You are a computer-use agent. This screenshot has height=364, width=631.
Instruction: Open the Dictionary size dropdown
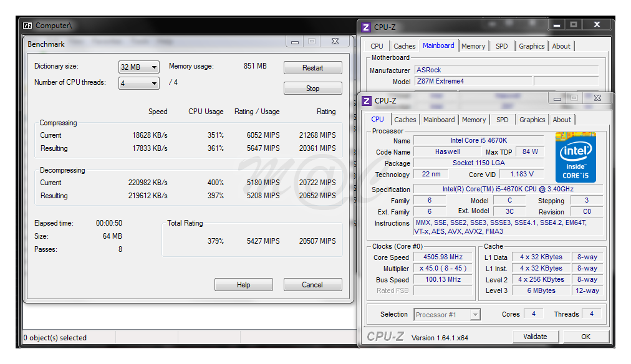tap(138, 67)
